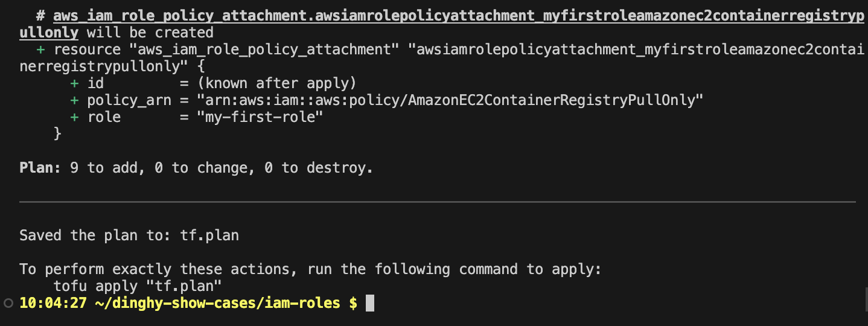Click the tofu apply "tf.plan" command
This screenshot has height=326, width=868.
tap(138, 286)
